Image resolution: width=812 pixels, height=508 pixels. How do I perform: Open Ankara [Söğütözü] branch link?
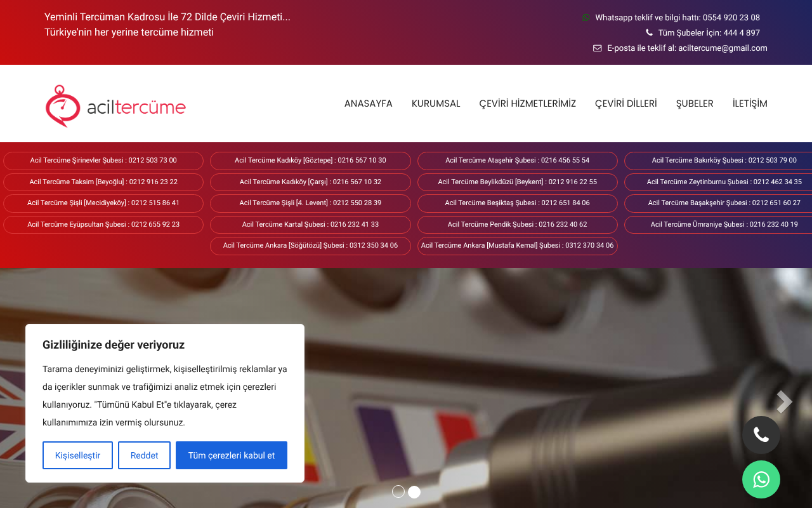[x=310, y=246]
